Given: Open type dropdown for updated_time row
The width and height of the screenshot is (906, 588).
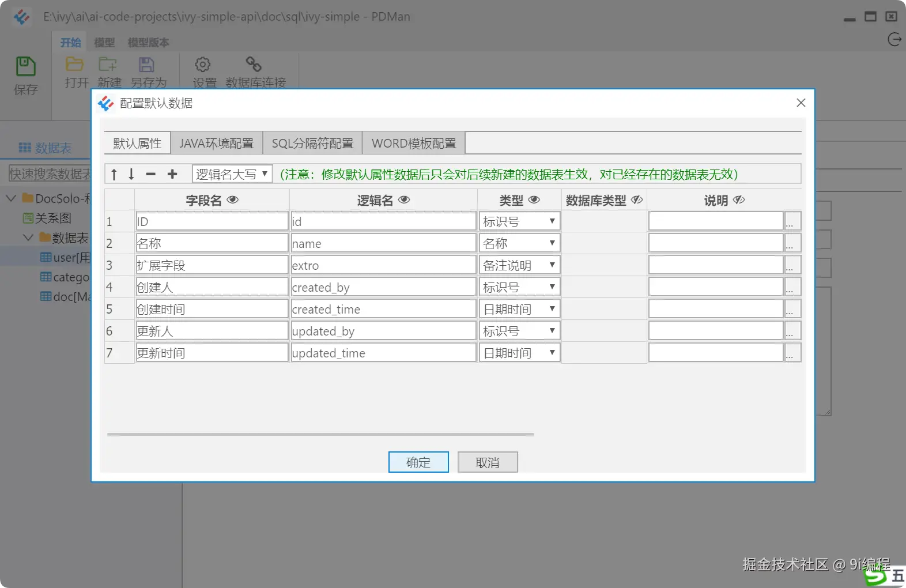Looking at the screenshot, I should point(519,353).
